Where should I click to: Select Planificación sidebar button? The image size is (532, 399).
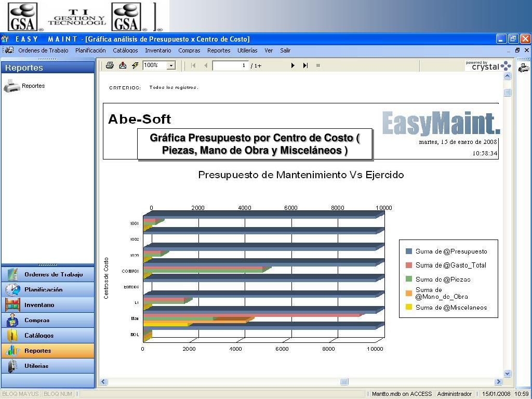[48, 290]
